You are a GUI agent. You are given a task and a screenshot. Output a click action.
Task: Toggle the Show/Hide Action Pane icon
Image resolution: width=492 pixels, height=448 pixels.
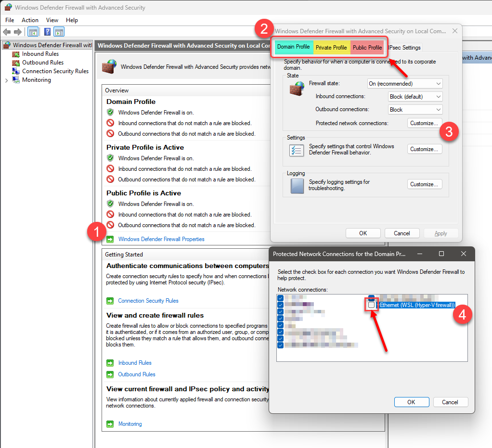[x=59, y=32]
